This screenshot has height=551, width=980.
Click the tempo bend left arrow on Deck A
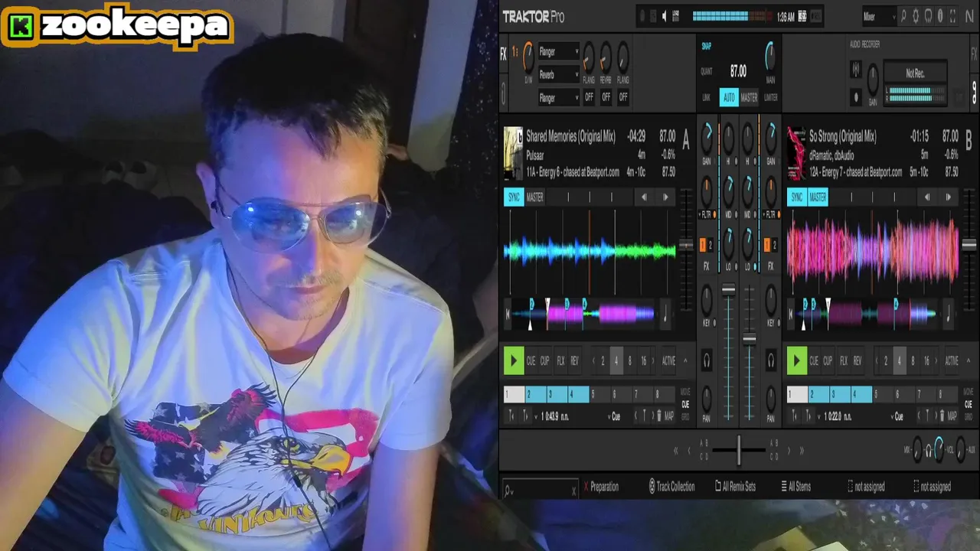[644, 197]
